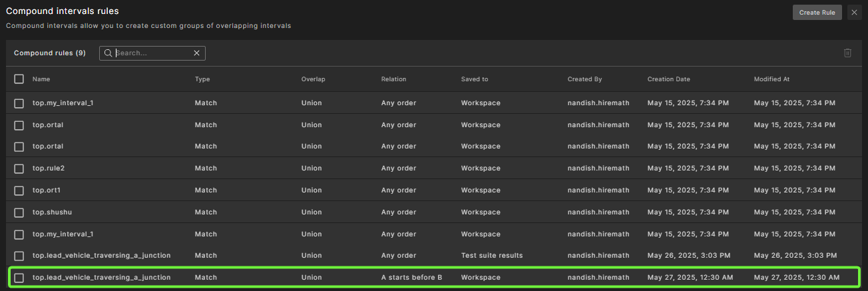Sort by the Type column header

202,79
